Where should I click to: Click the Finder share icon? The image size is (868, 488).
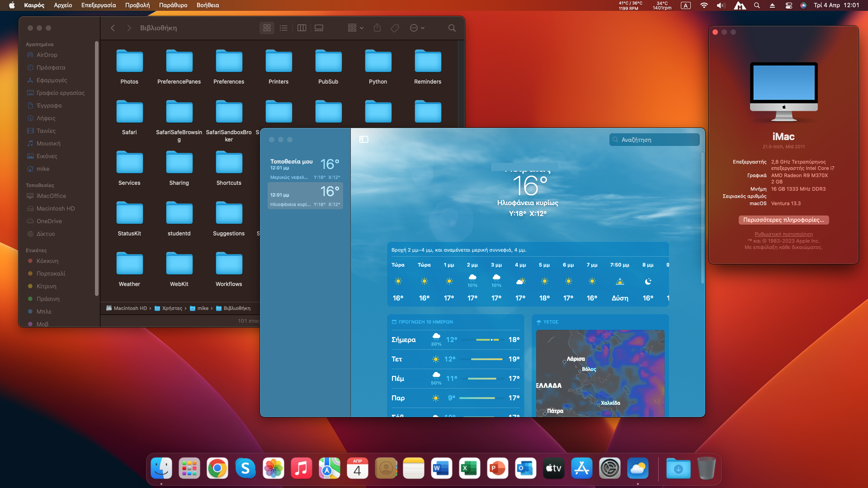[x=377, y=28]
